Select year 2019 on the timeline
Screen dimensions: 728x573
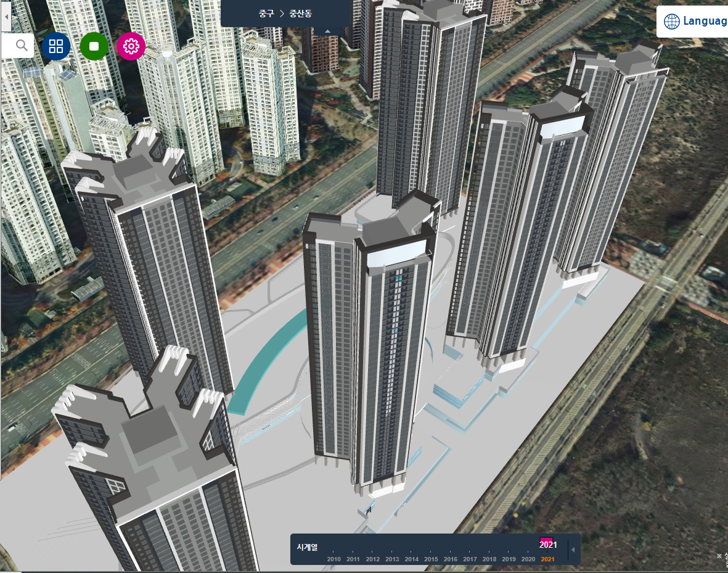[509, 559]
